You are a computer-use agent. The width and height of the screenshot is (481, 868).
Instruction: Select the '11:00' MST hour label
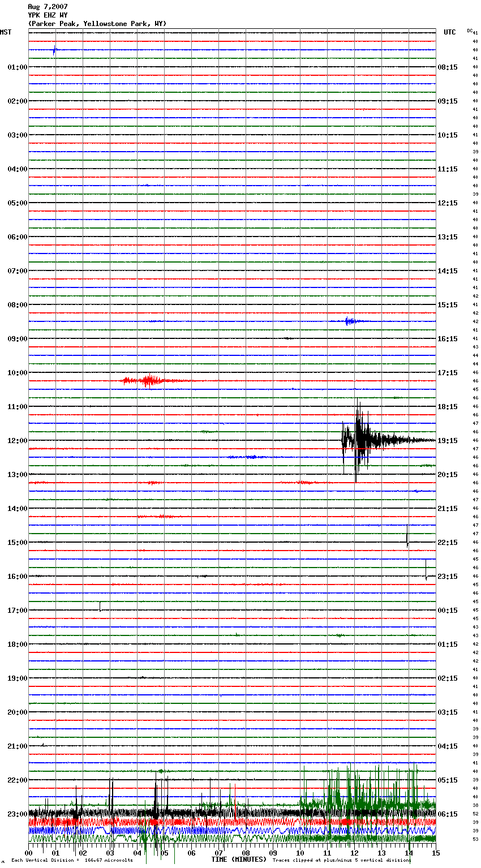coord(18,407)
